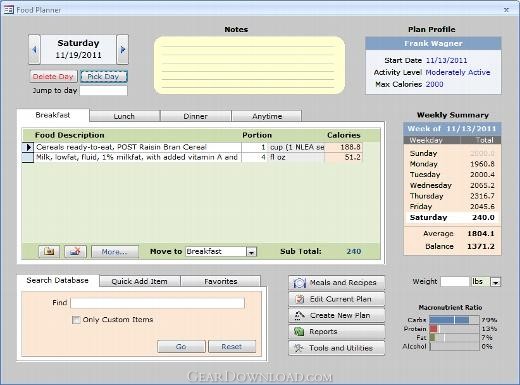Viewport: 520px width, 385px height.
Task: Click the Start Date value 11/13/2011
Action: click(446, 60)
